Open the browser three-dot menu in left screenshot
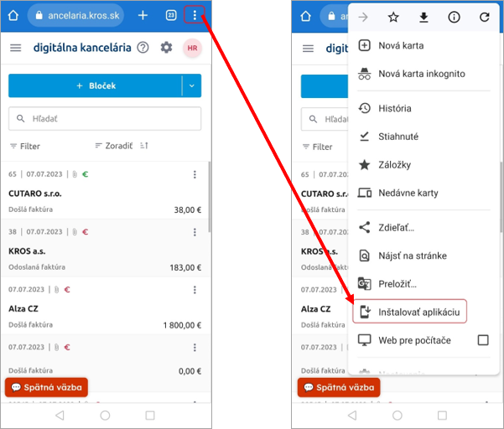 pos(195,15)
